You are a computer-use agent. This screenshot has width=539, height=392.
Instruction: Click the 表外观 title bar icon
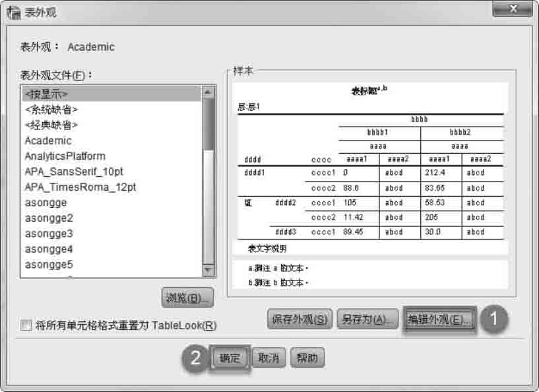pos(14,13)
